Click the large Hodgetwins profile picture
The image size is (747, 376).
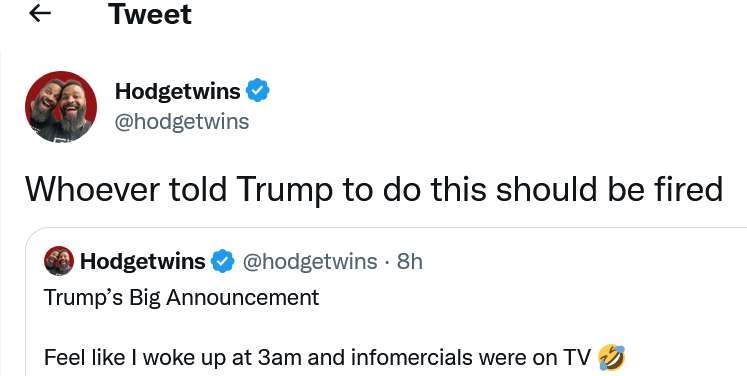point(61,107)
